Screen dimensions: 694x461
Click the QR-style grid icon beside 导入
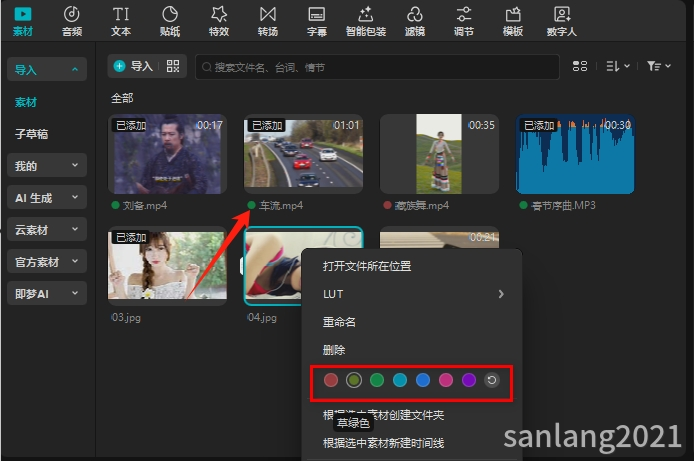pyautogui.click(x=173, y=66)
